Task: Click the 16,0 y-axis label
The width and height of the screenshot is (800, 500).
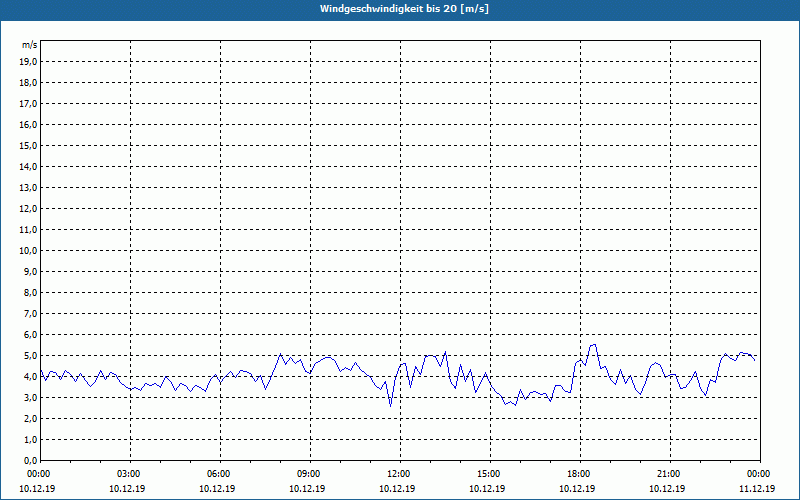Action: tap(28, 124)
